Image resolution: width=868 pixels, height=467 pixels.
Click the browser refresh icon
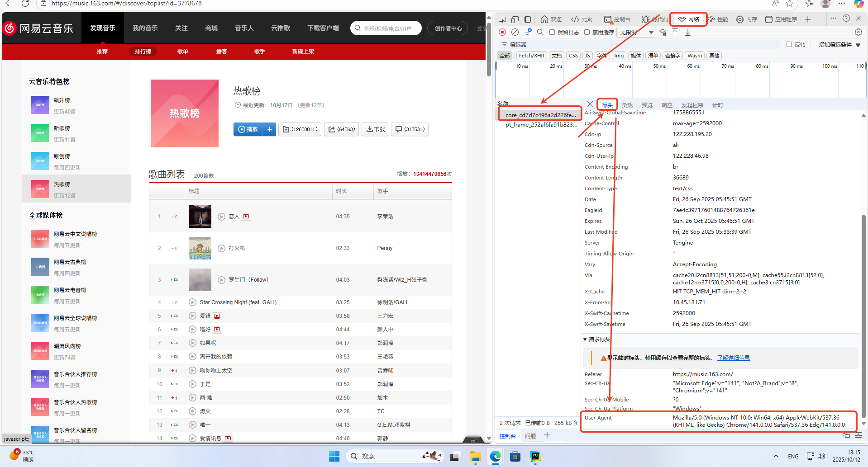25,4
